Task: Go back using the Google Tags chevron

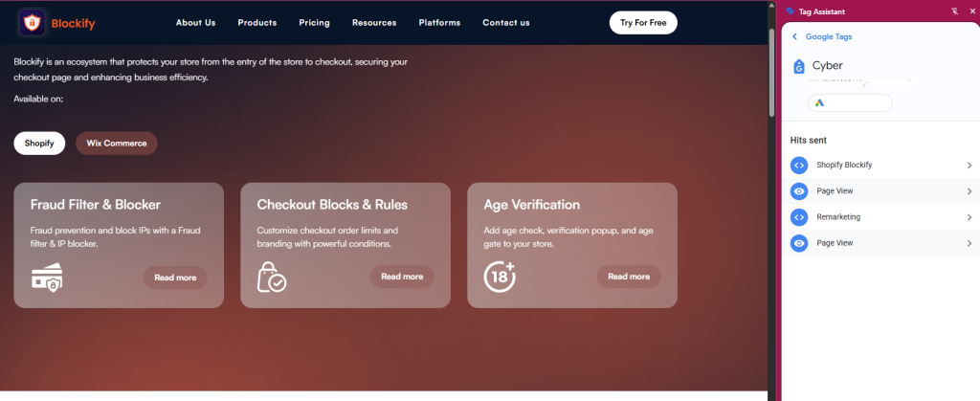Action: click(x=795, y=37)
